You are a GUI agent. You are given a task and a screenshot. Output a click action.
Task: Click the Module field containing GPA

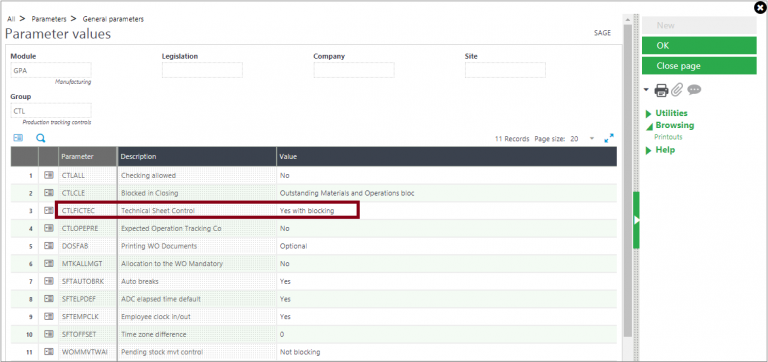tap(51, 70)
